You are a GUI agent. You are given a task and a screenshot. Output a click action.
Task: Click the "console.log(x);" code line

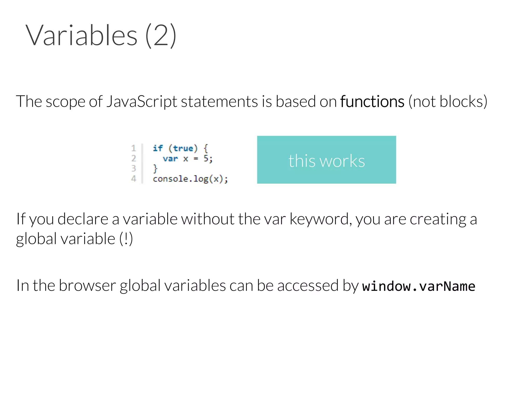coord(190,179)
